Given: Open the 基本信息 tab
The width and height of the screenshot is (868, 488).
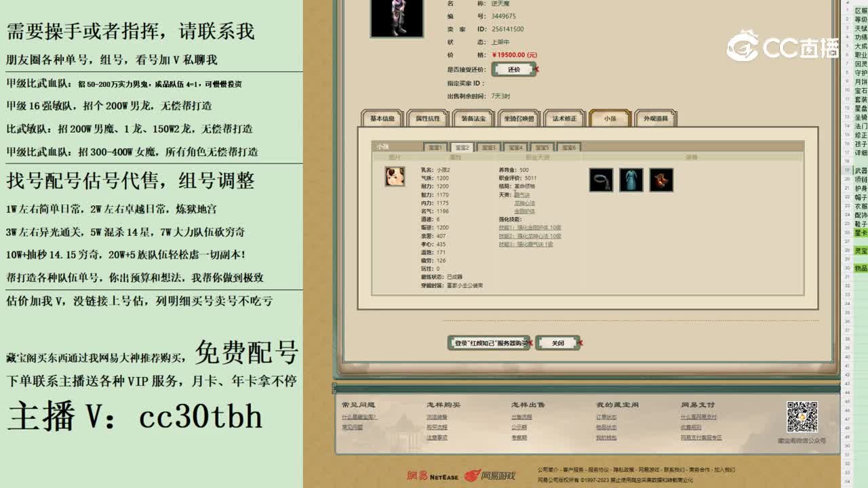Looking at the screenshot, I should pos(382,119).
